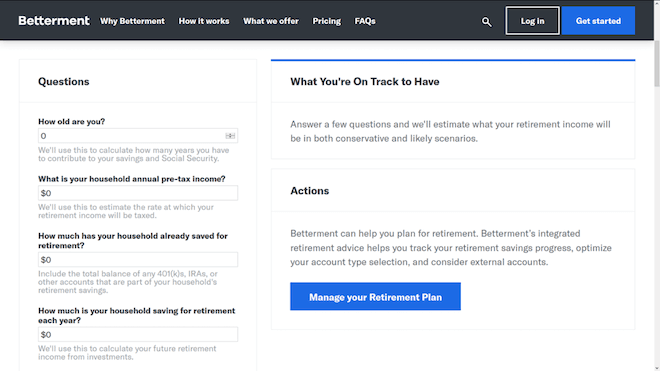Click 'Answer a few questions' description text
The height and width of the screenshot is (371, 660).
click(x=450, y=131)
